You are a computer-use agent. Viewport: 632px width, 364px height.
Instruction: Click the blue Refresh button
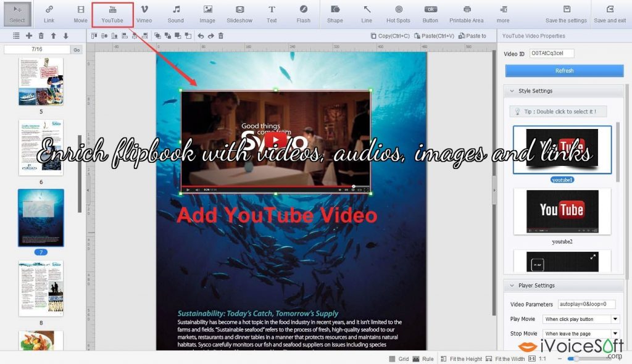point(564,70)
